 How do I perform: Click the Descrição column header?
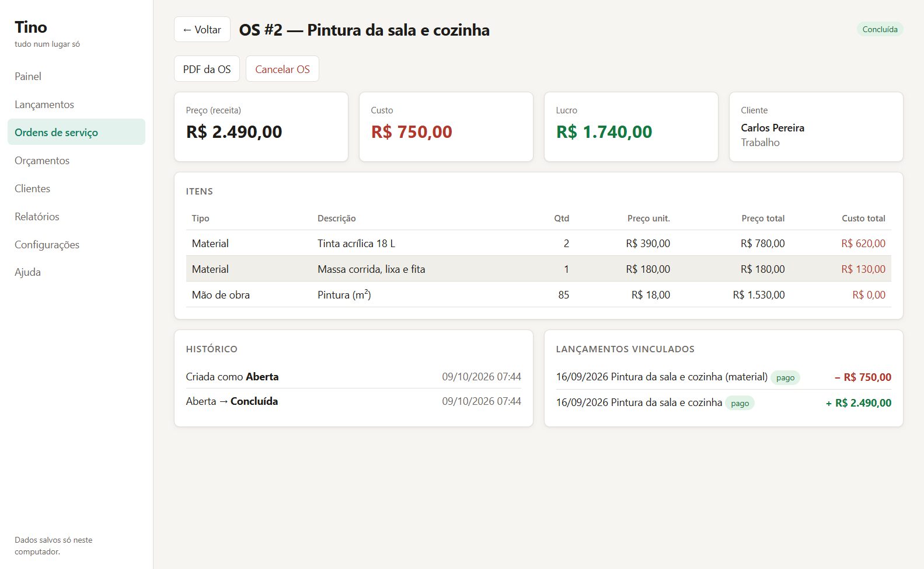pos(337,218)
